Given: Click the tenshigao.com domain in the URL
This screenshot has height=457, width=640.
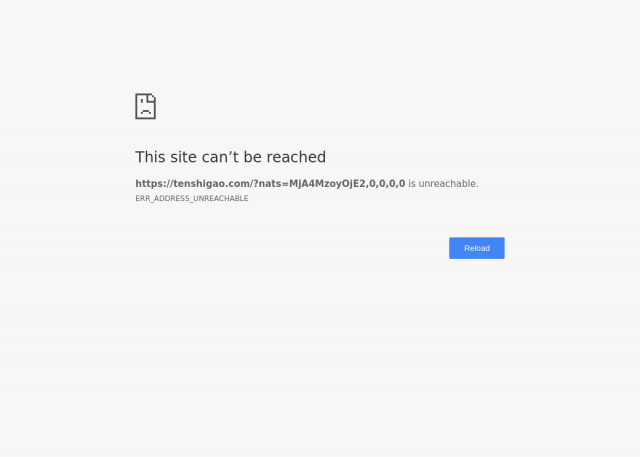Looking at the screenshot, I should coord(212,184).
